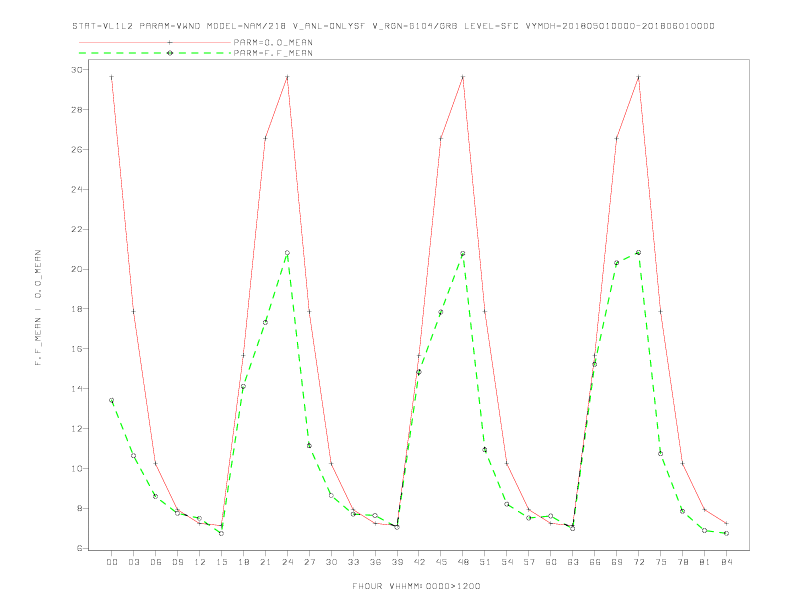Image resolution: width=792 pixels, height=612 pixels.
Task: Click the x-axis hour label 57
Action: pyautogui.click(x=529, y=562)
